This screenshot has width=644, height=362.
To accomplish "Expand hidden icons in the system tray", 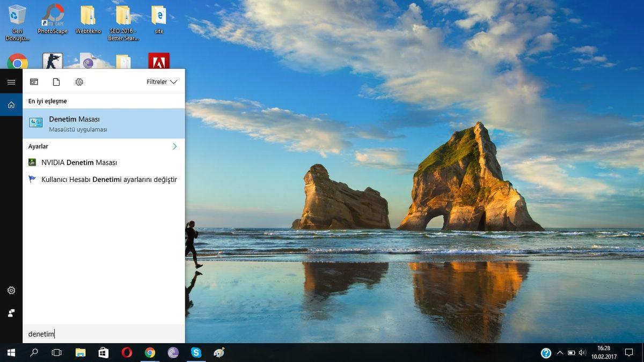I will pyautogui.click(x=560, y=353).
